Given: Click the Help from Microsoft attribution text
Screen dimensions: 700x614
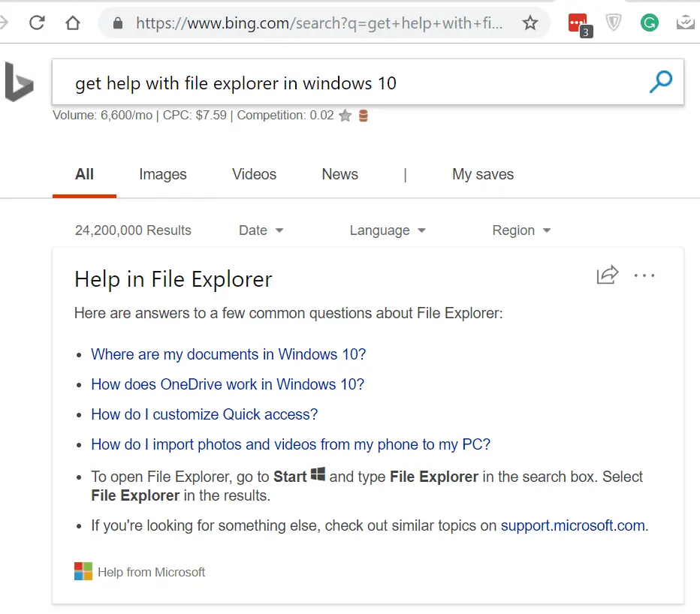Looking at the screenshot, I should (151, 572).
